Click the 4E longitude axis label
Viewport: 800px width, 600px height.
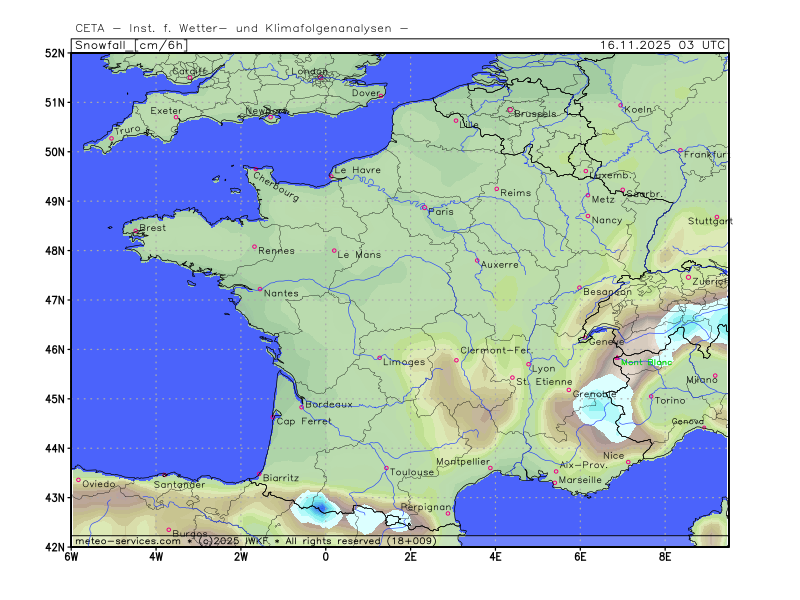pyautogui.click(x=495, y=556)
